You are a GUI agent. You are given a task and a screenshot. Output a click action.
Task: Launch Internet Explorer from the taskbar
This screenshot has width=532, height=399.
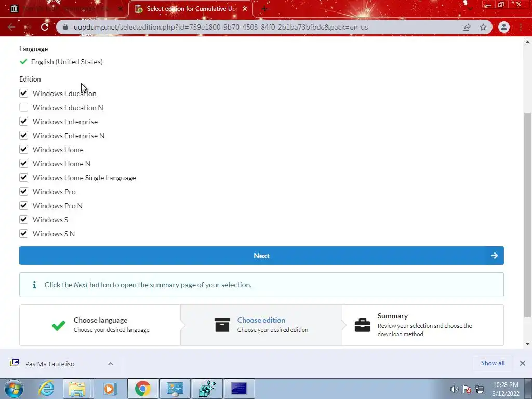coord(46,389)
